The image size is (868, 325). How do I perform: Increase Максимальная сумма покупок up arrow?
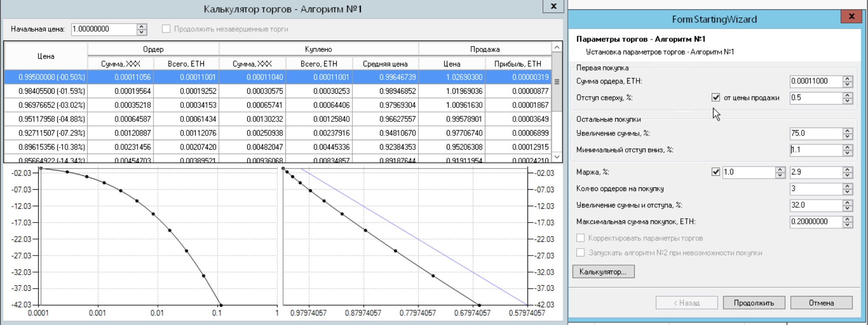pos(848,219)
